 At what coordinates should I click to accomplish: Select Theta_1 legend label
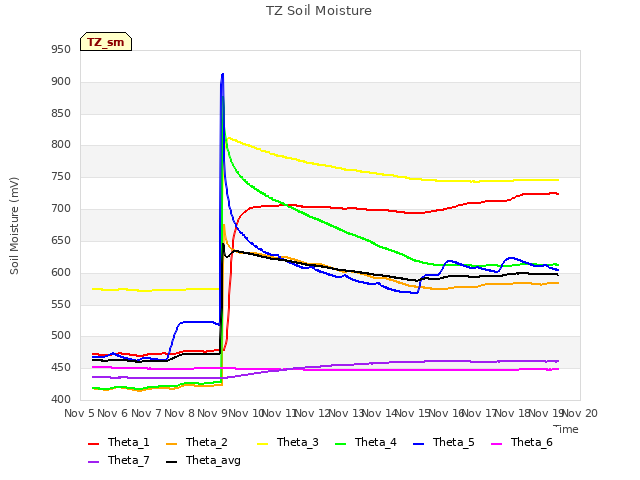click(x=129, y=442)
